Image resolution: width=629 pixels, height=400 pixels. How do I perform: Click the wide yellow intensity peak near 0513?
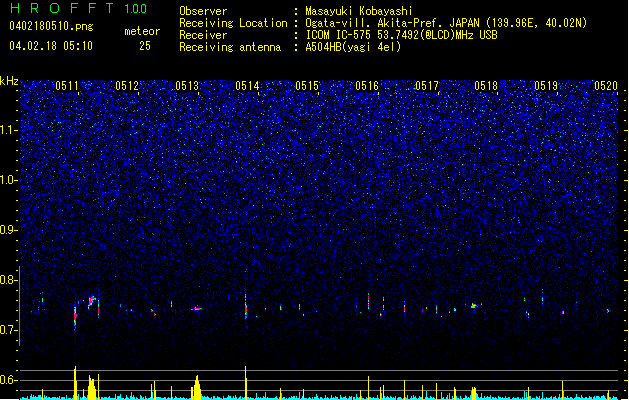coord(197,387)
